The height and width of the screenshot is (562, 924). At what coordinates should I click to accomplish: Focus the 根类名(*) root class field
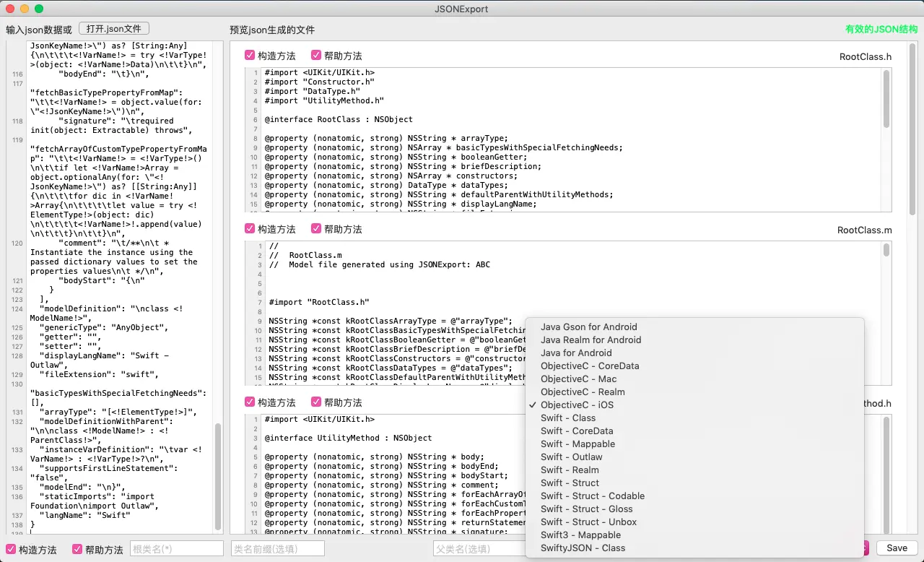coord(177,549)
